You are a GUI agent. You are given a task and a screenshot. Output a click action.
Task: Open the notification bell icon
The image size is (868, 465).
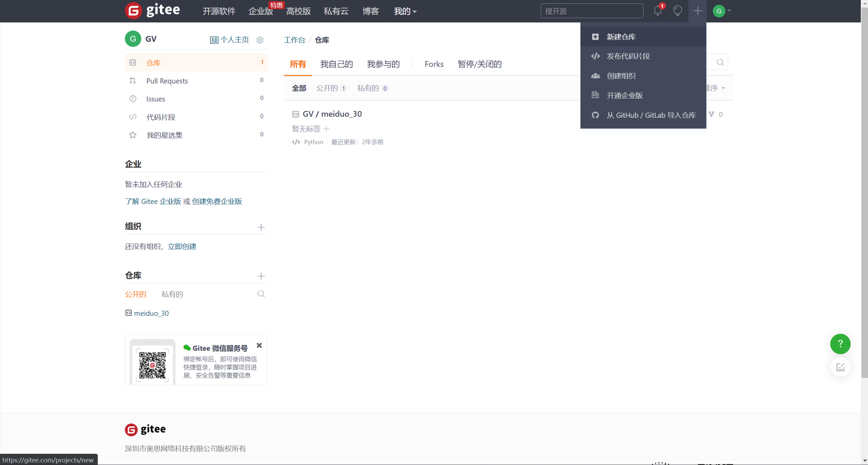658,11
